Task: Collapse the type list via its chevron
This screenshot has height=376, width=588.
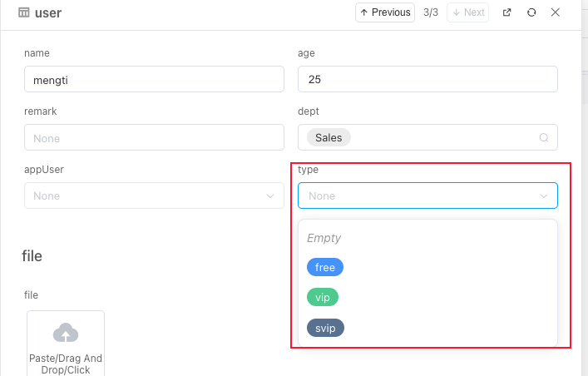Action: [544, 196]
